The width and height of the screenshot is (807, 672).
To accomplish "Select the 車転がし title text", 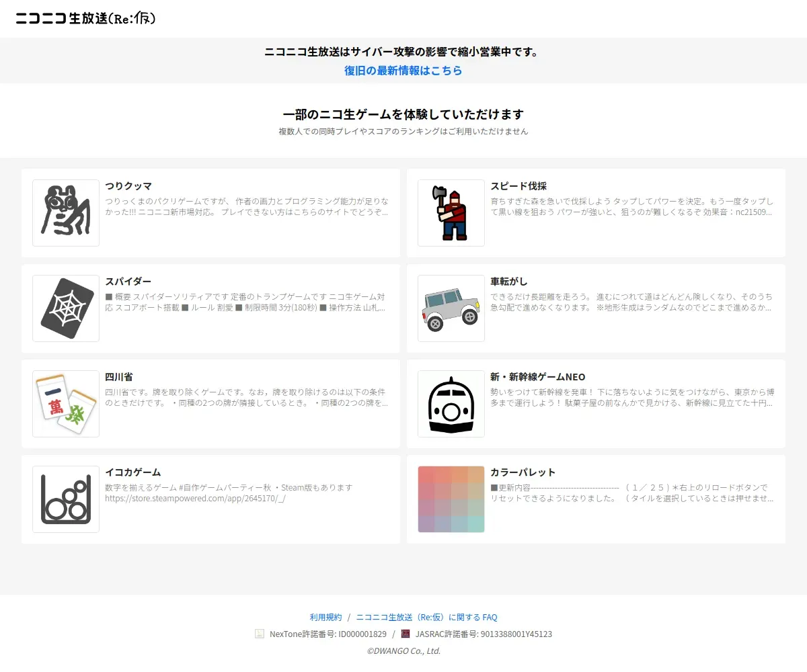I will tap(509, 282).
